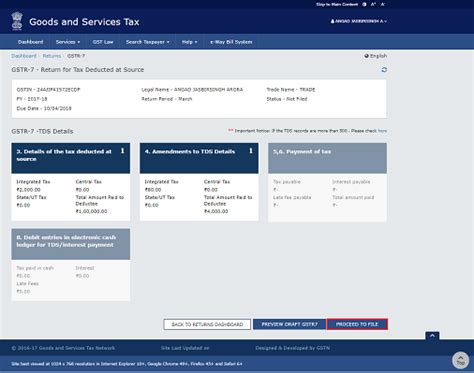Click Preview Draft GSTR7 button

(289, 324)
